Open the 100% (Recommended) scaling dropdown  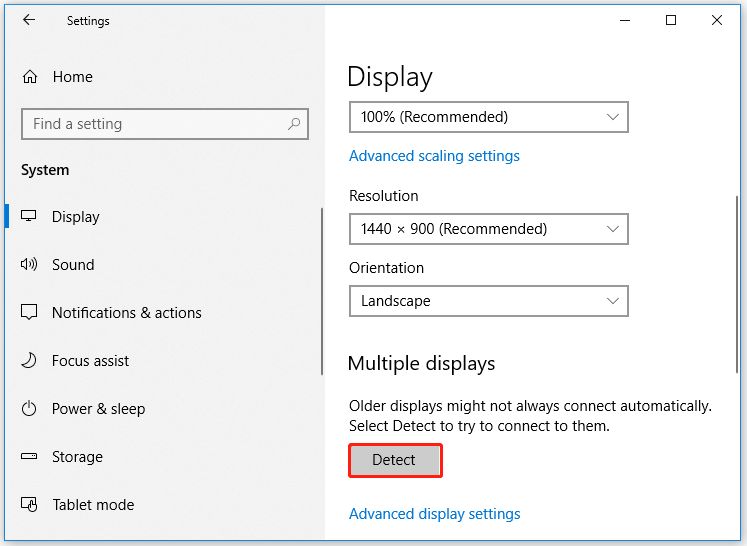pos(489,117)
